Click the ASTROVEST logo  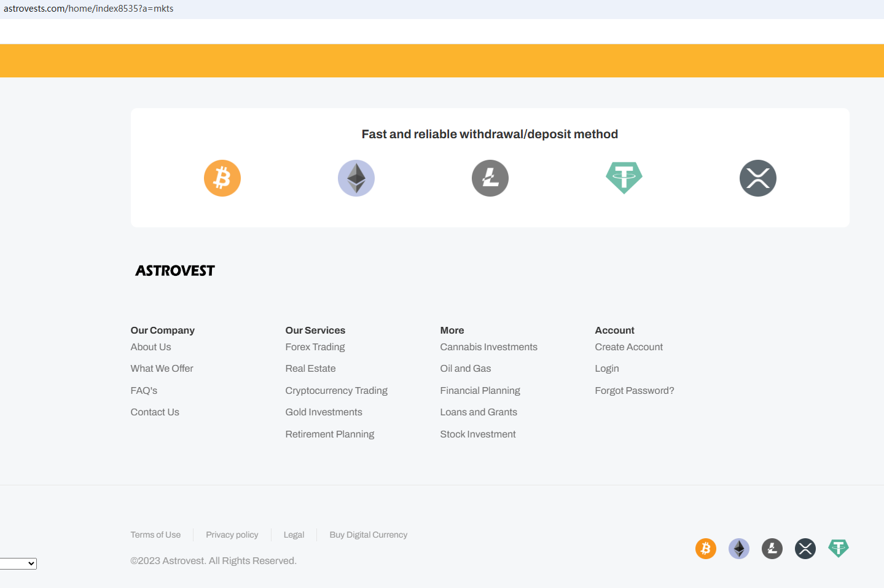pos(175,271)
